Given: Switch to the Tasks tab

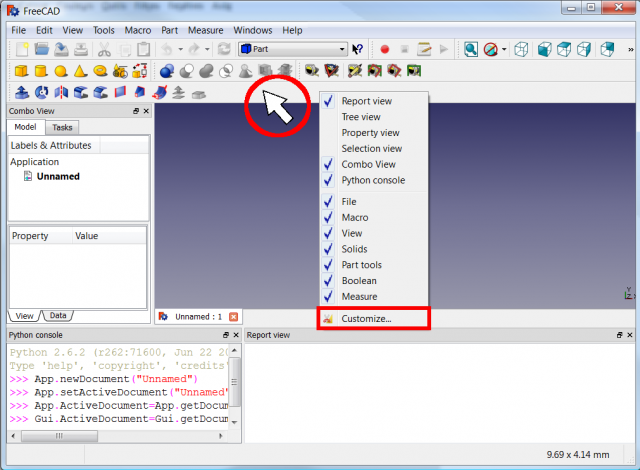Looking at the screenshot, I should click(62, 128).
